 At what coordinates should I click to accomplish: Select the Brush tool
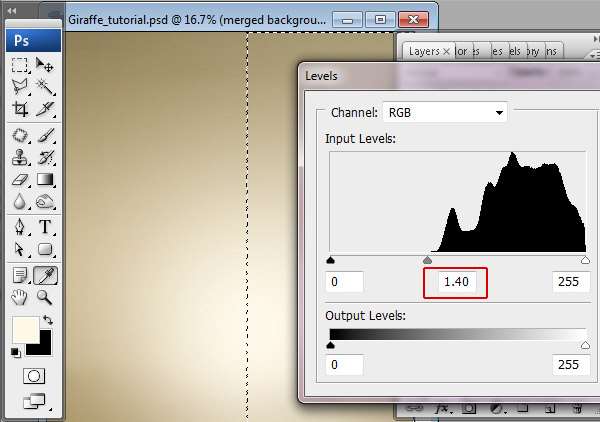pos(45,135)
